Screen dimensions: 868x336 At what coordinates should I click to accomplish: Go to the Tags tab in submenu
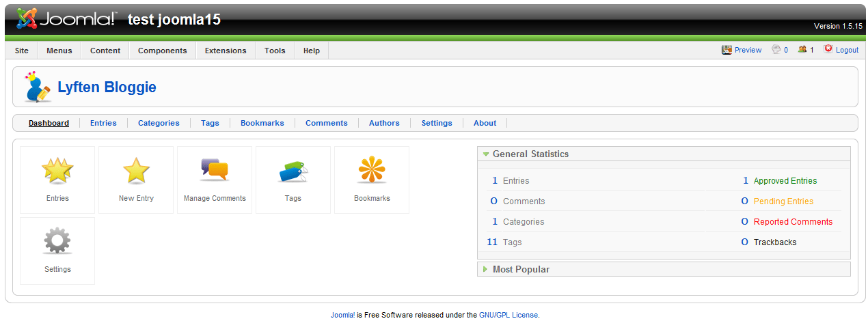pos(210,123)
